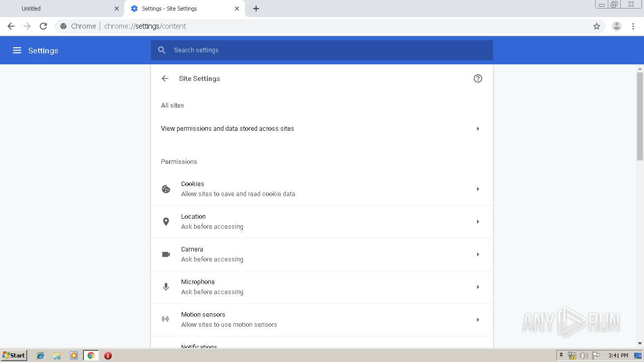This screenshot has height=362, width=644.
Task: Click the volume icon in system tray
Action: click(x=584, y=355)
